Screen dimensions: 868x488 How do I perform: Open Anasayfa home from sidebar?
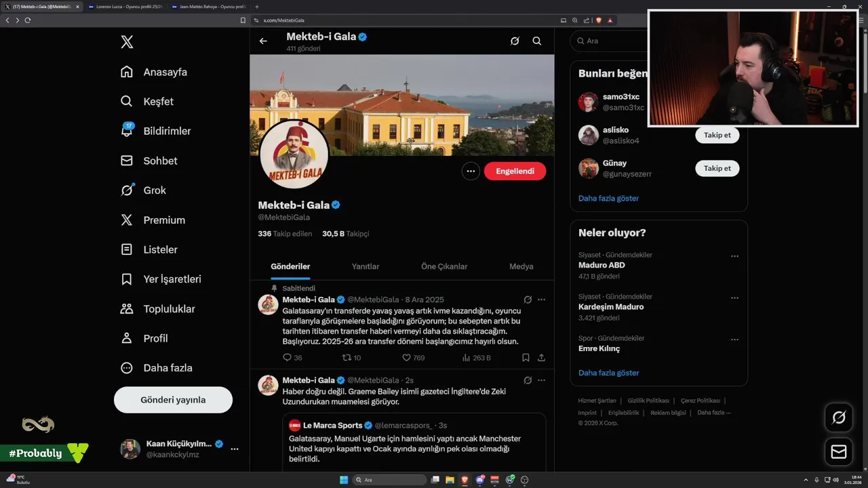tap(154, 72)
